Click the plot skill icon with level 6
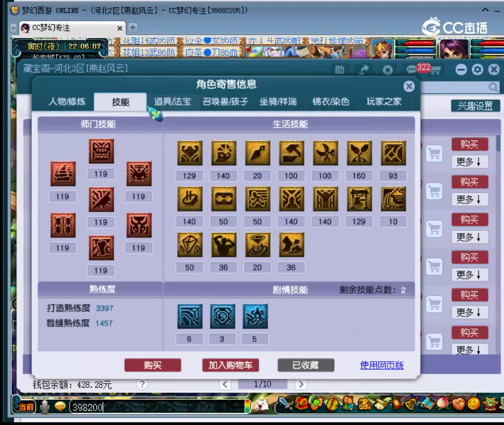Image resolution: width=504 pixels, height=425 pixels. (x=189, y=316)
